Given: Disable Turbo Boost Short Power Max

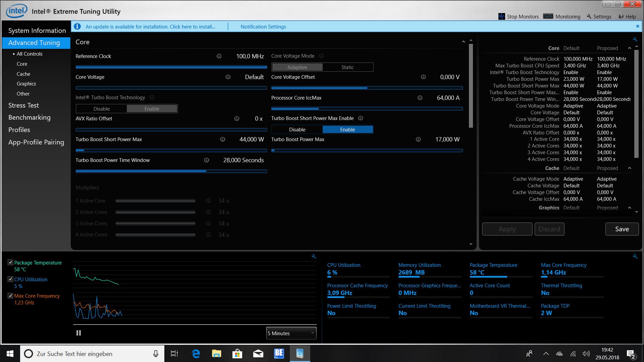Looking at the screenshot, I should (x=297, y=130).
